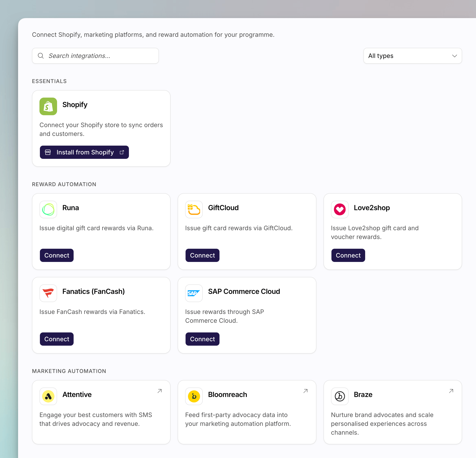Click the Runa logo icon
Image resolution: width=476 pixels, height=458 pixels.
point(48,209)
